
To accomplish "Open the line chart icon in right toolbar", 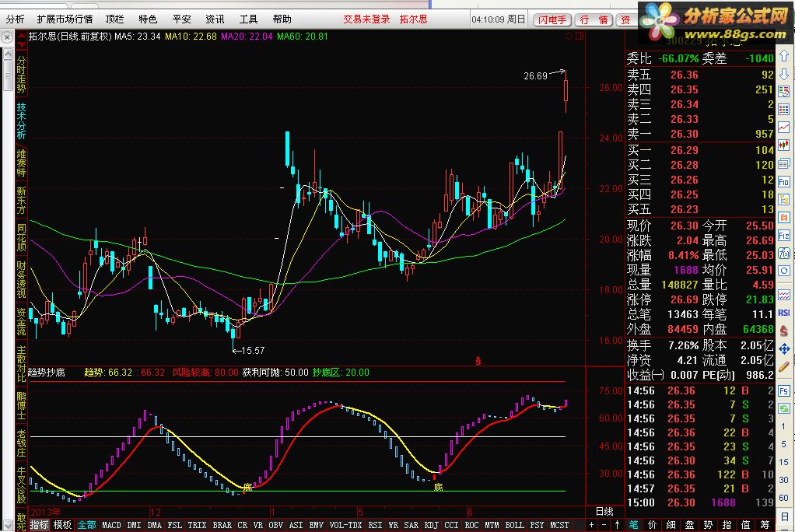I will point(784,128).
